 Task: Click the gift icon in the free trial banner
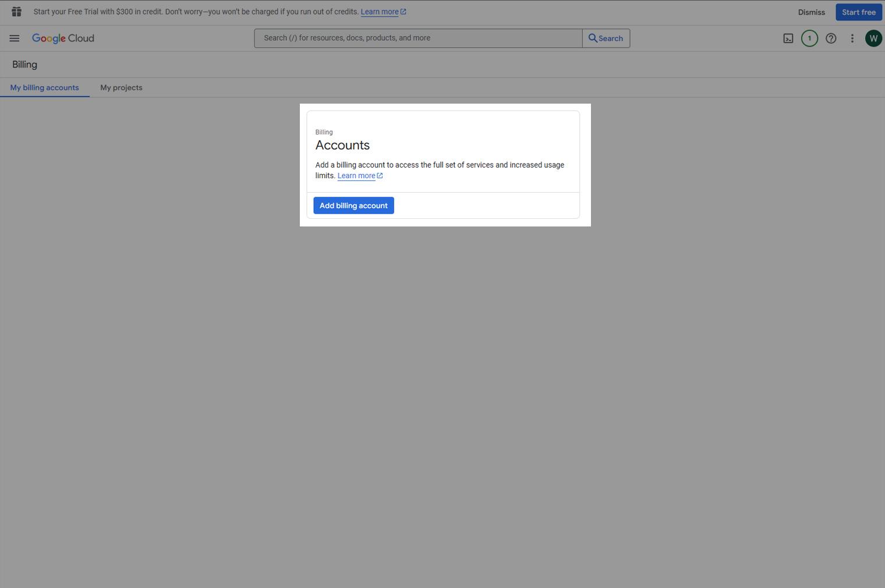click(16, 12)
